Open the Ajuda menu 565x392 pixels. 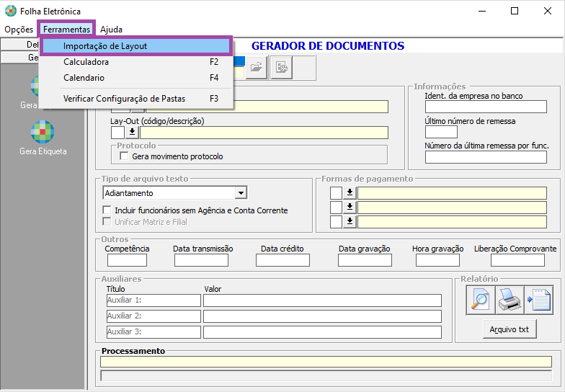click(x=111, y=30)
